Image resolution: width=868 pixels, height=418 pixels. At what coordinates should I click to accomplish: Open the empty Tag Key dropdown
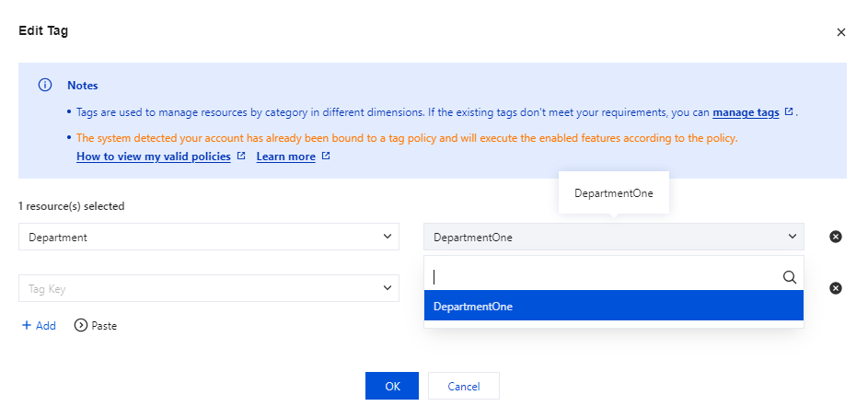[209, 288]
